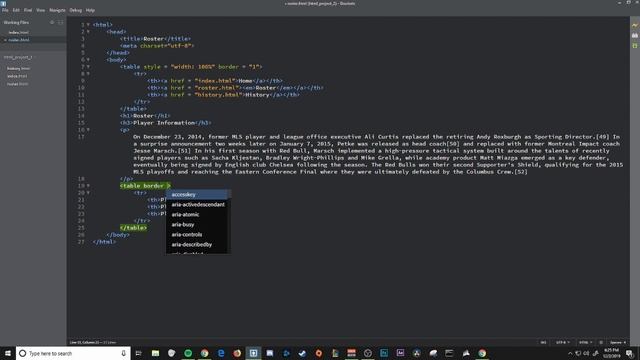Collapse the body tag fold arrow, line 6

click(x=88, y=60)
